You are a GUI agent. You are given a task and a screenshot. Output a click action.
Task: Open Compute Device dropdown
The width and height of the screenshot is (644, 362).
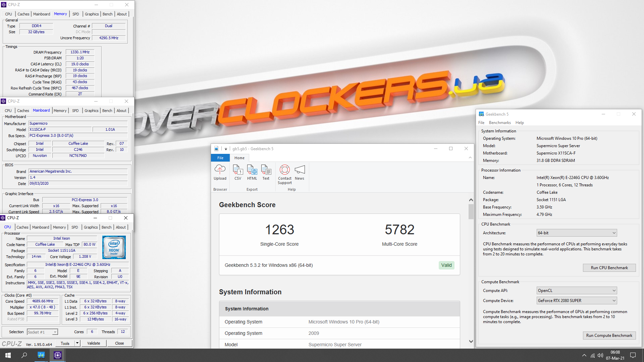[x=577, y=301]
